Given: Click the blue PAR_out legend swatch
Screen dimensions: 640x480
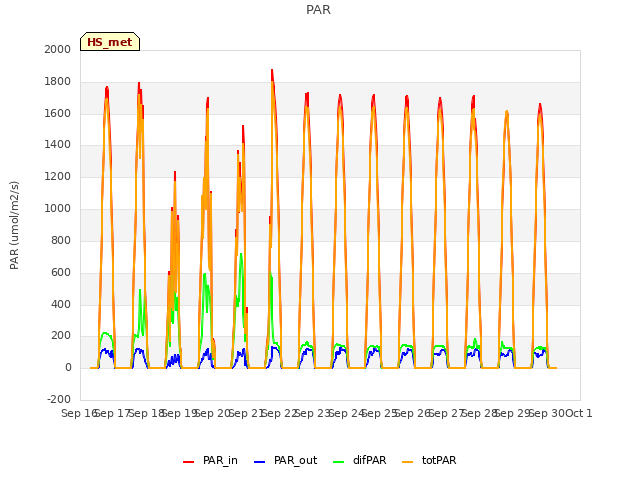Looking at the screenshot, I should click(260, 462).
